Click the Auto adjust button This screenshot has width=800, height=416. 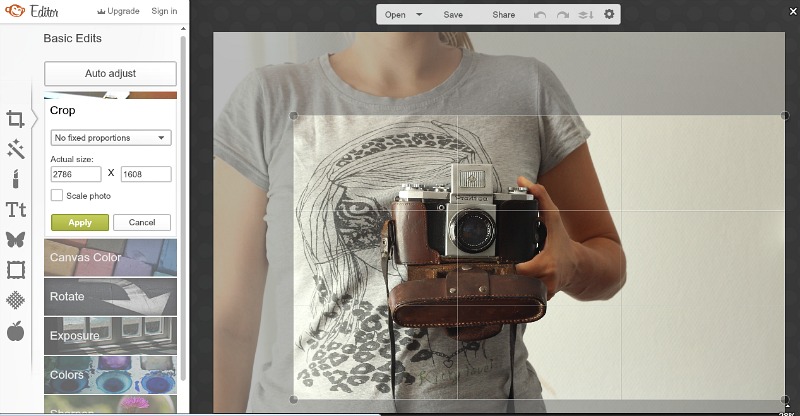110,73
